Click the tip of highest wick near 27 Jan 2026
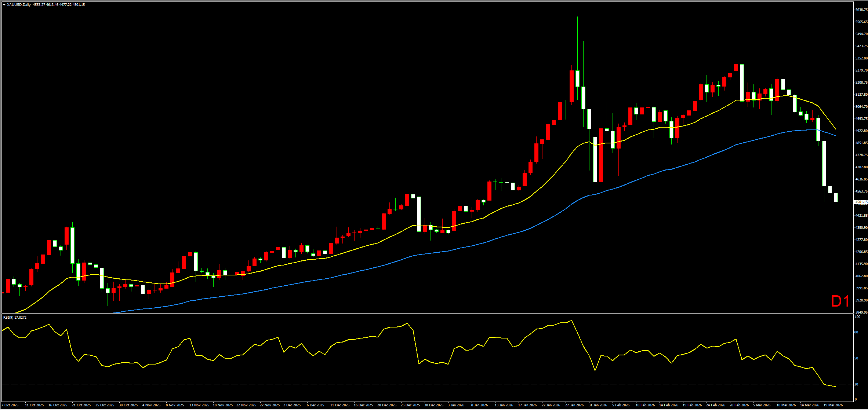 tap(577, 17)
